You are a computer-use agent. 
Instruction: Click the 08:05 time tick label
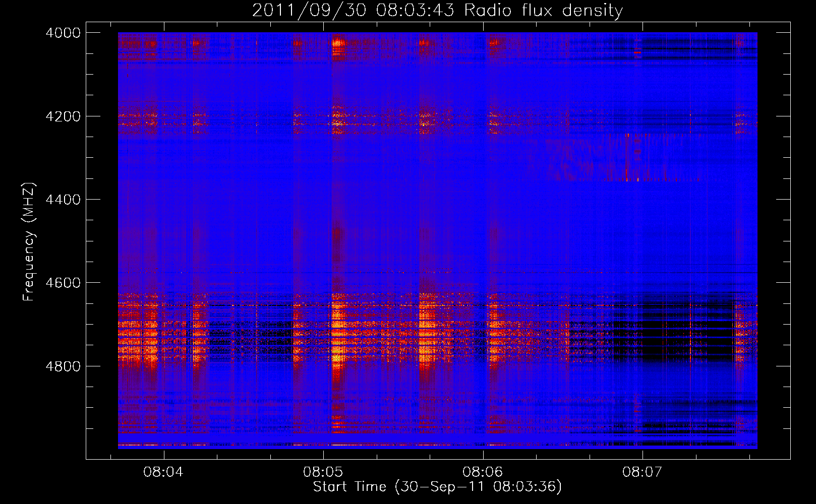tap(323, 472)
